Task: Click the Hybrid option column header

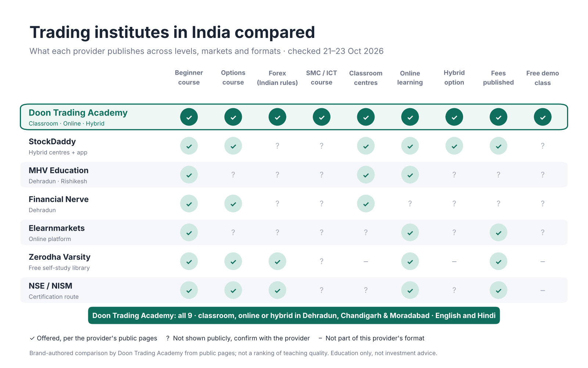Action: 454,78
